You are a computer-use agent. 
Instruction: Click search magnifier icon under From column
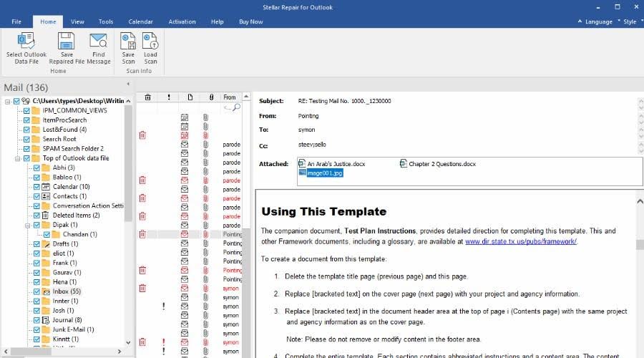237,107
